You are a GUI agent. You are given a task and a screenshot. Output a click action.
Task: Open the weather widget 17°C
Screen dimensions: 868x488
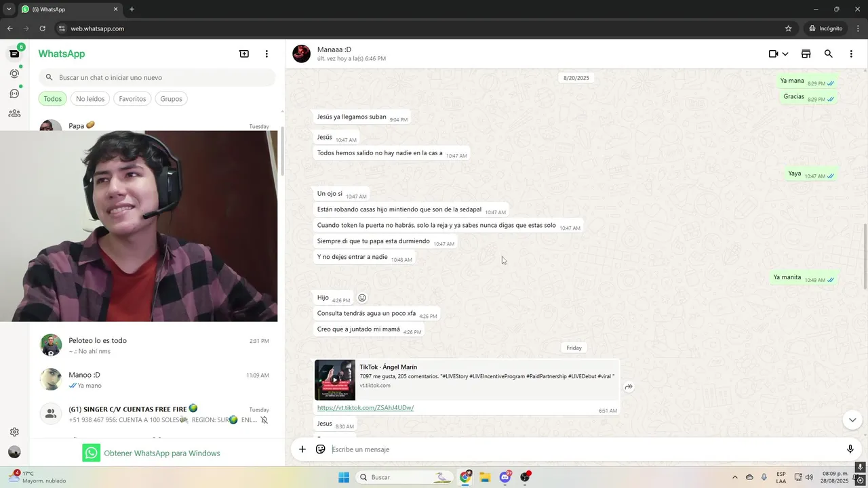37,477
